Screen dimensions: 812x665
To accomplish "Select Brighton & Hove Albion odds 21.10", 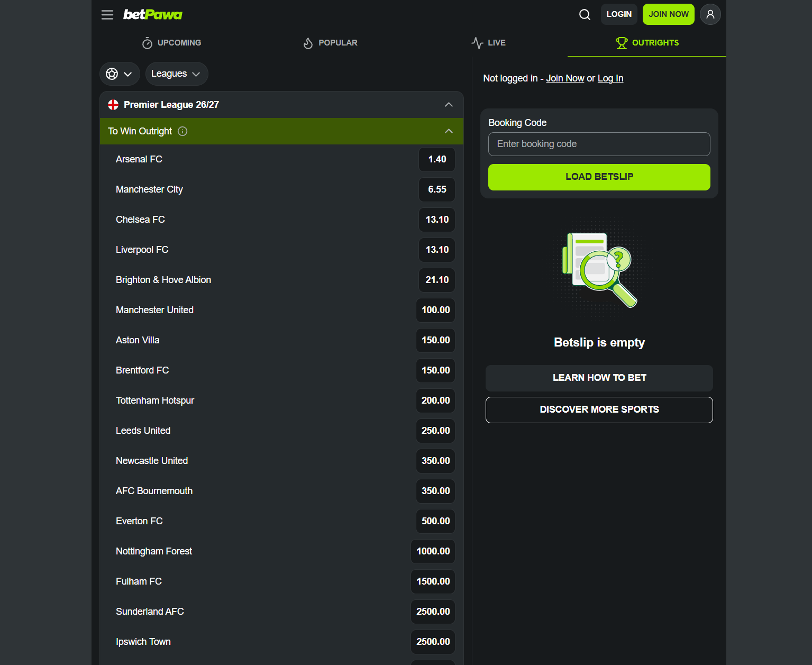I will click(x=437, y=280).
